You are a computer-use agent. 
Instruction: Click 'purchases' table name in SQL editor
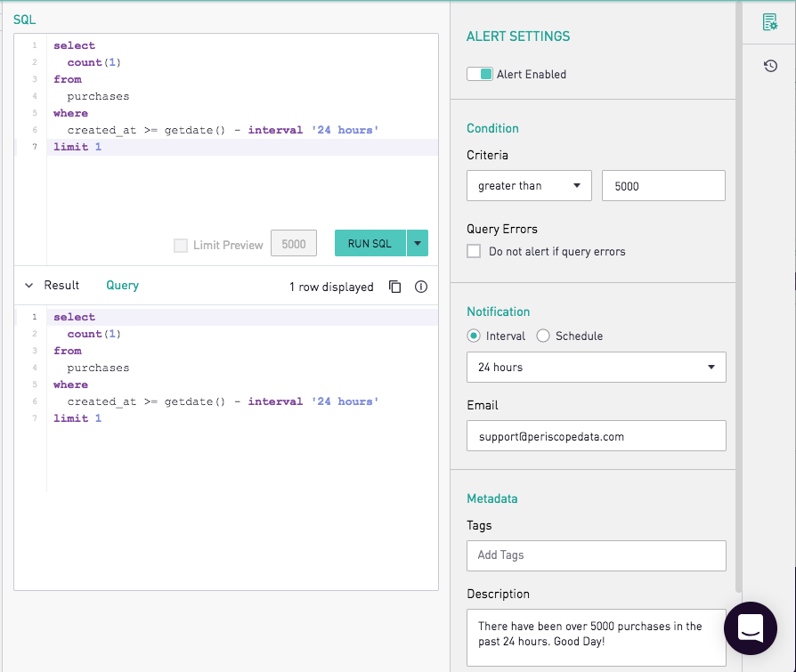click(x=98, y=96)
